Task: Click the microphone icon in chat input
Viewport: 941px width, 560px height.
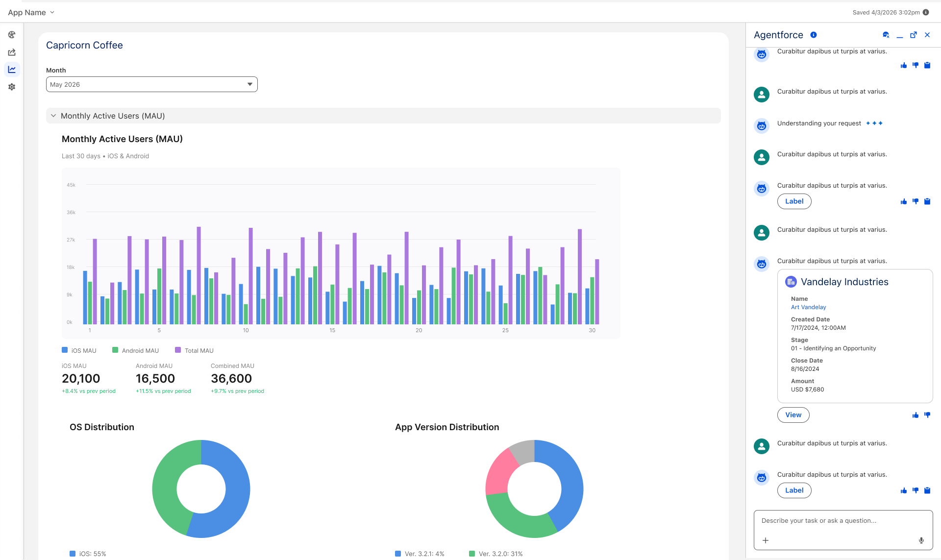Action: click(x=921, y=540)
